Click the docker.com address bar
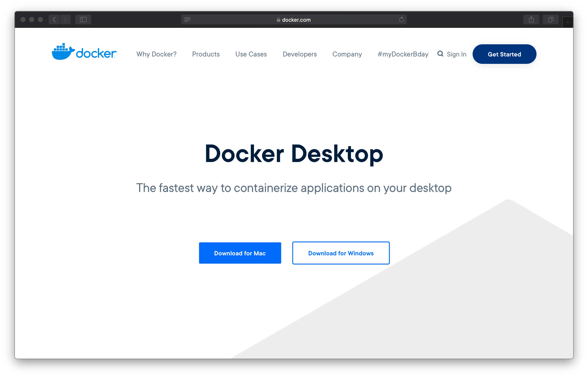Screen dimensions: 588x377 tap(294, 20)
